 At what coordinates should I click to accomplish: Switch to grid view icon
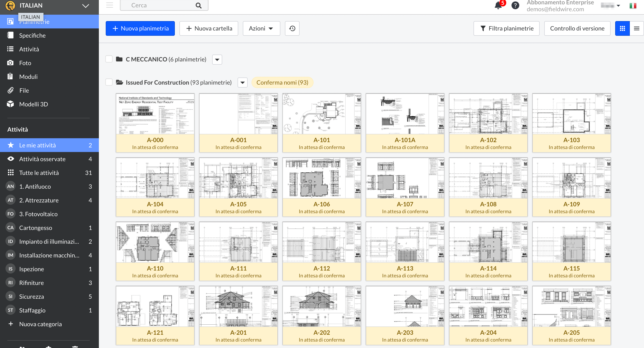(x=622, y=28)
